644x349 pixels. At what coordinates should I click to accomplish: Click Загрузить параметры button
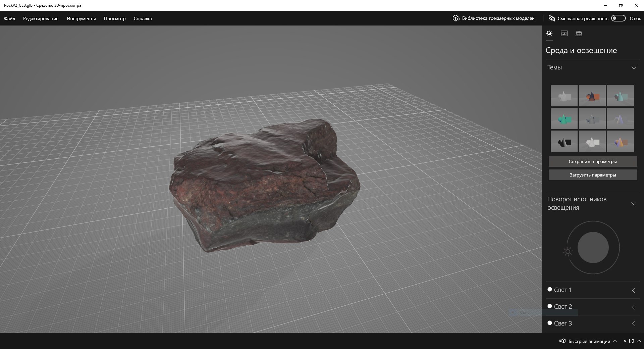[593, 175]
